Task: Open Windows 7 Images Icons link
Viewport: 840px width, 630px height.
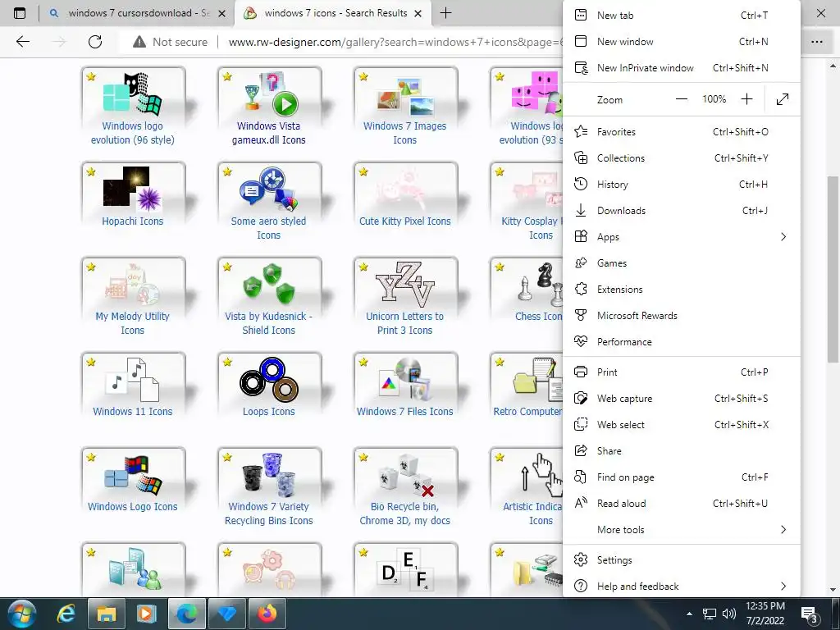Action: point(404,133)
